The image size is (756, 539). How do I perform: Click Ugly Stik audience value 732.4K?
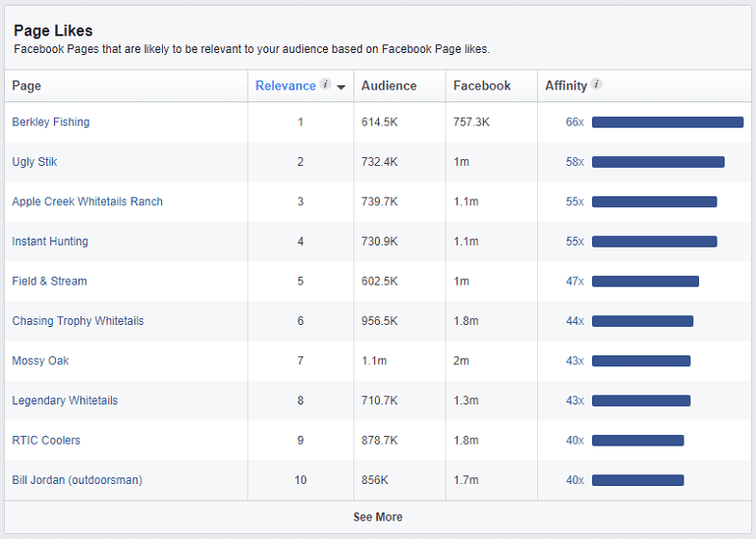click(379, 162)
